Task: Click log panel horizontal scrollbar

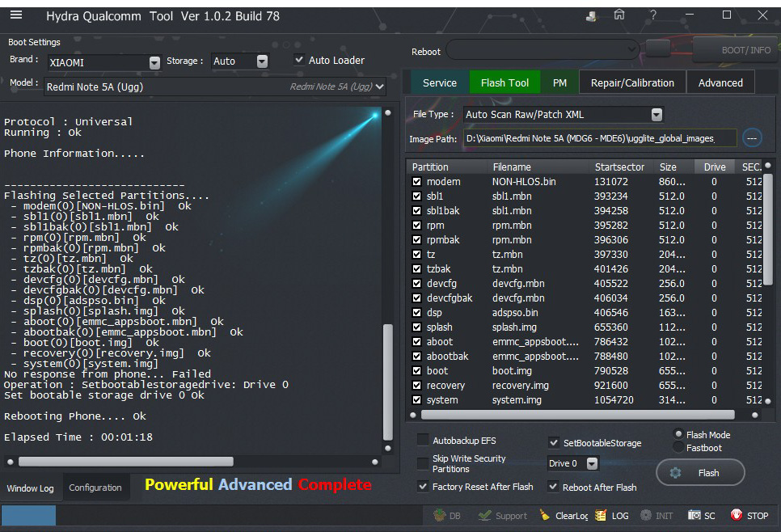Action: pos(126,462)
